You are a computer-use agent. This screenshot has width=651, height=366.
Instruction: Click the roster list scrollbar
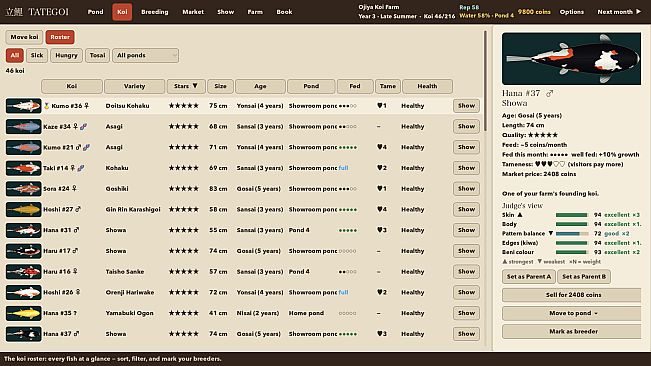485,81
